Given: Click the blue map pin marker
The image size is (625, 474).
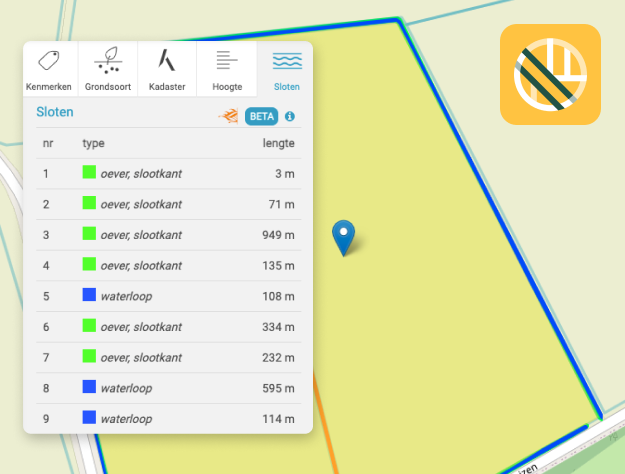Looking at the screenshot, I should 343,237.
